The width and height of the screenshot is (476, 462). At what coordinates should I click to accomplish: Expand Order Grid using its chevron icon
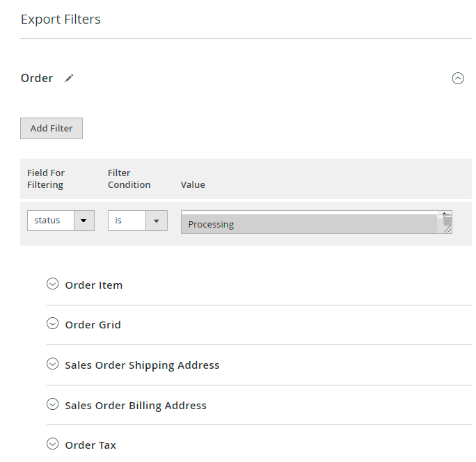click(x=52, y=324)
